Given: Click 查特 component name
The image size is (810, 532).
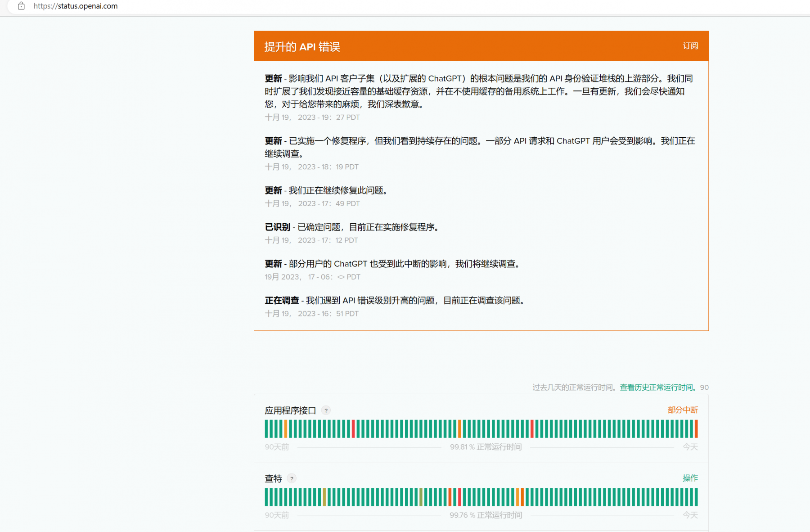Looking at the screenshot, I should (x=273, y=478).
